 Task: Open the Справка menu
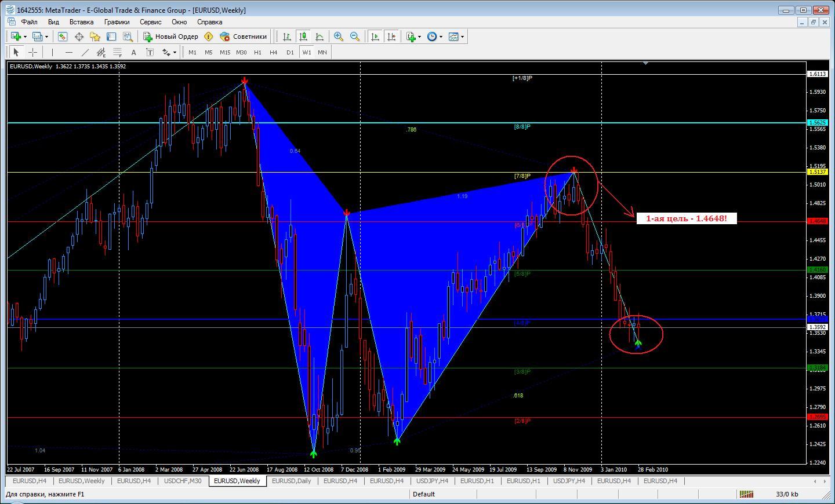209,22
